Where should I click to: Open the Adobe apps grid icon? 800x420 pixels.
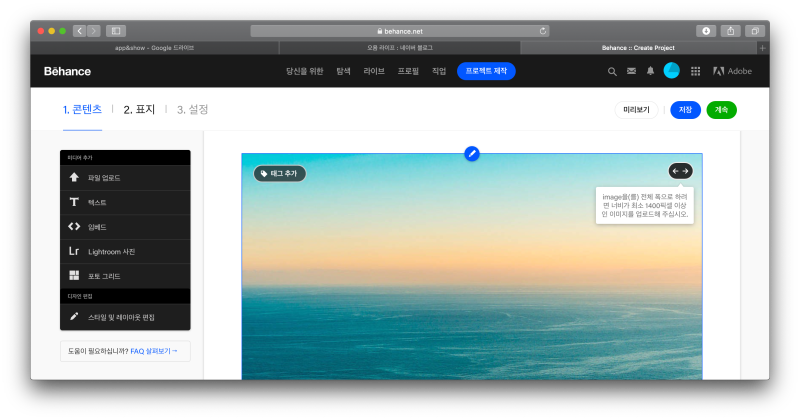[695, 71]
